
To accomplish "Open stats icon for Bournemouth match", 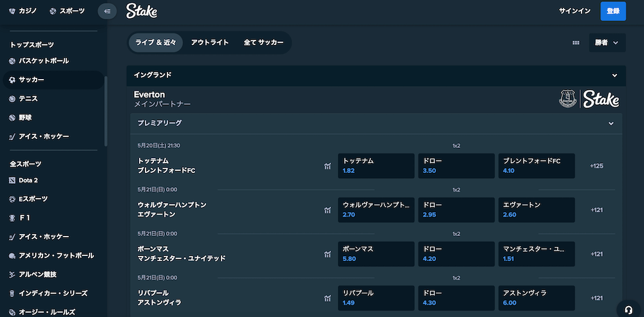I will 327,254.
